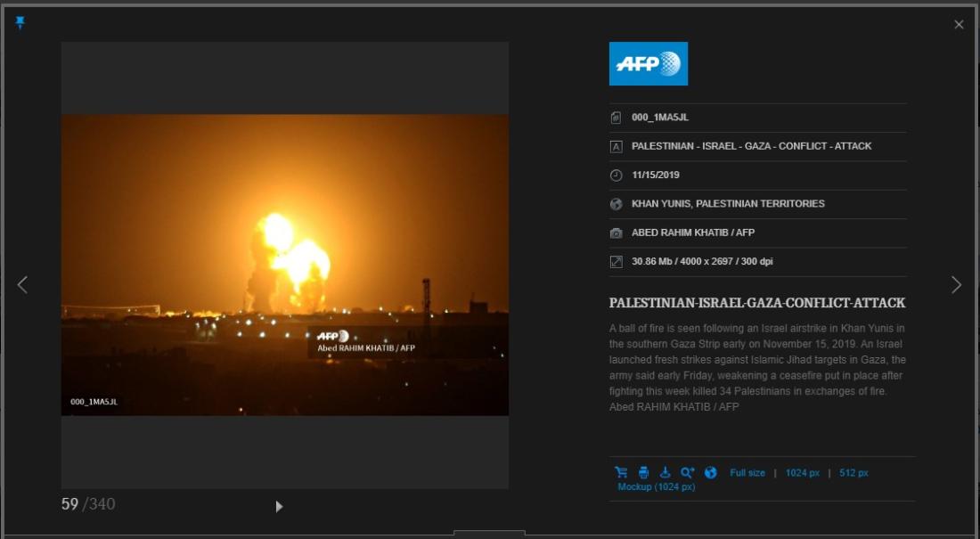The height and width of the screenshot is (539, 980).
Task: Click the category icon beside PALESTINIAN - ISRAEL - GAZA
Action: coord(616,146)
